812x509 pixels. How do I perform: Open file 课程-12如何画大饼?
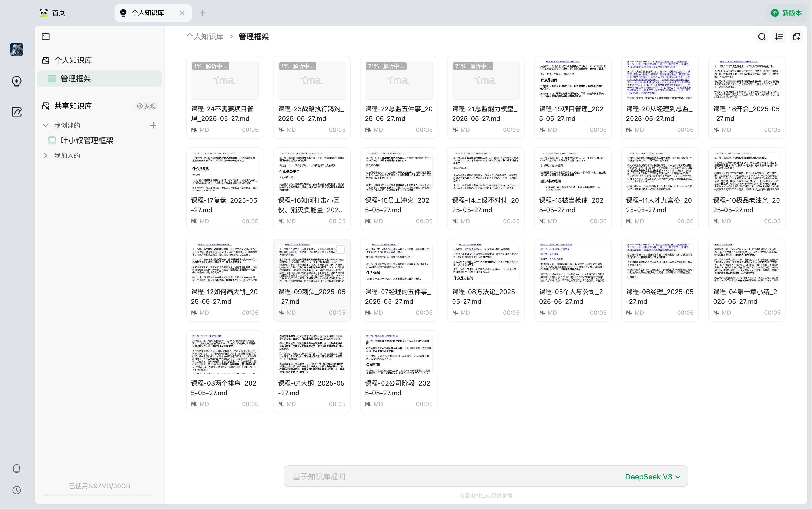(225, 280)
